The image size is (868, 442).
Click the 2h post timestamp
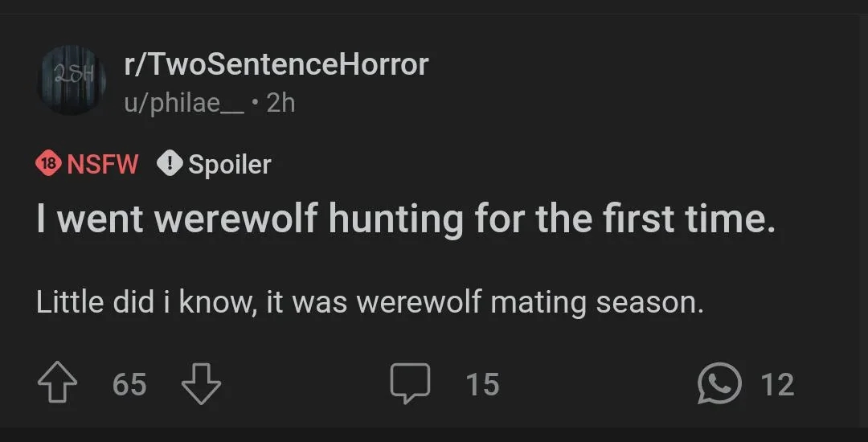pyautogui.click(x=280, y=103)
